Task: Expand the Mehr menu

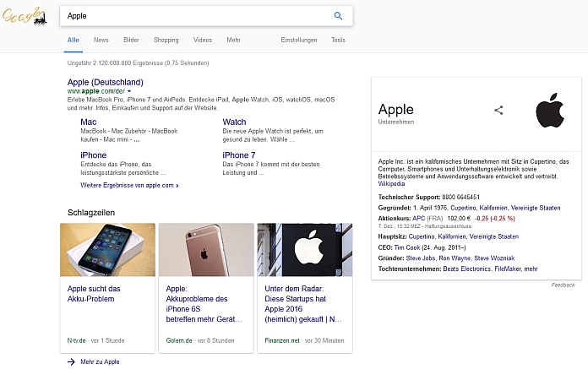Action: pos(233,40)
